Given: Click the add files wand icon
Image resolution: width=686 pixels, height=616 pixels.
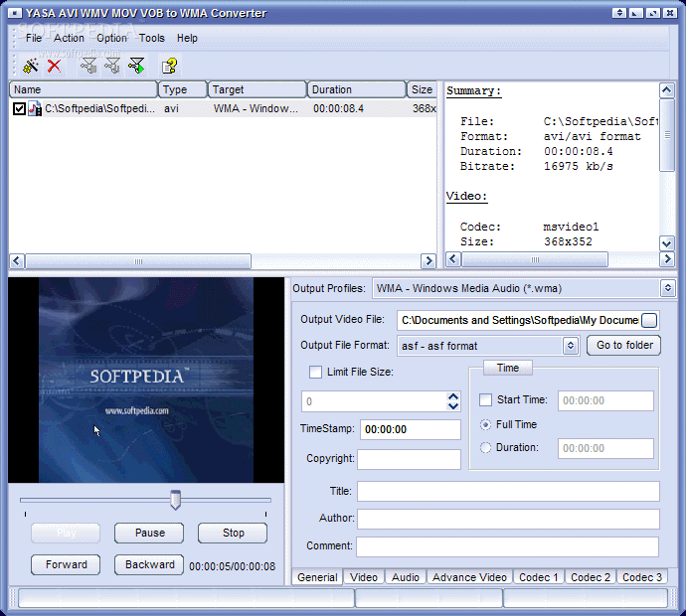Looking at the screenshot, I should tap(30, 66).
